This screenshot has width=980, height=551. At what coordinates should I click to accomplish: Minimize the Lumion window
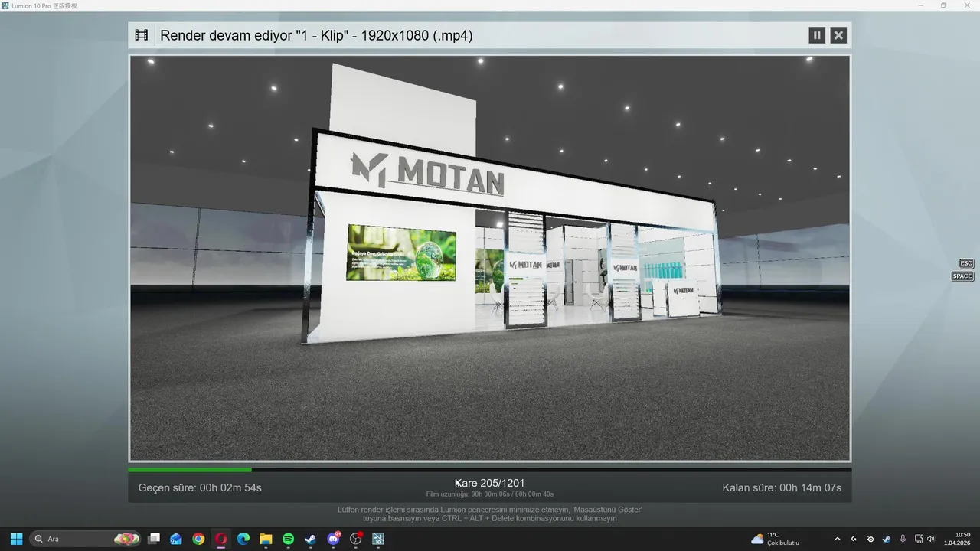[921, 5]
